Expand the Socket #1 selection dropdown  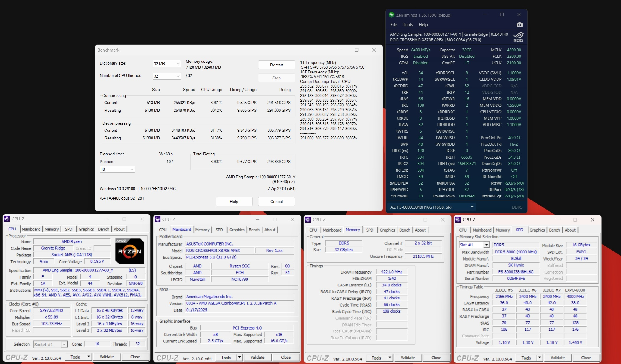point(50,345)
